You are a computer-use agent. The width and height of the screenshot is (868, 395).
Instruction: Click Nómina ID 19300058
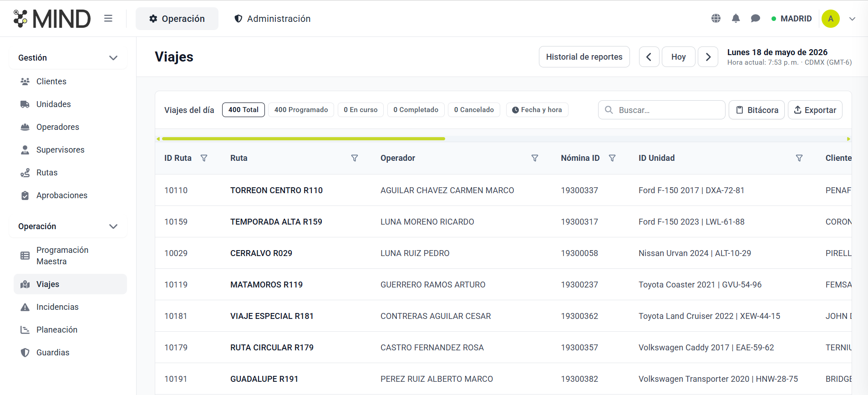[579, 253]
